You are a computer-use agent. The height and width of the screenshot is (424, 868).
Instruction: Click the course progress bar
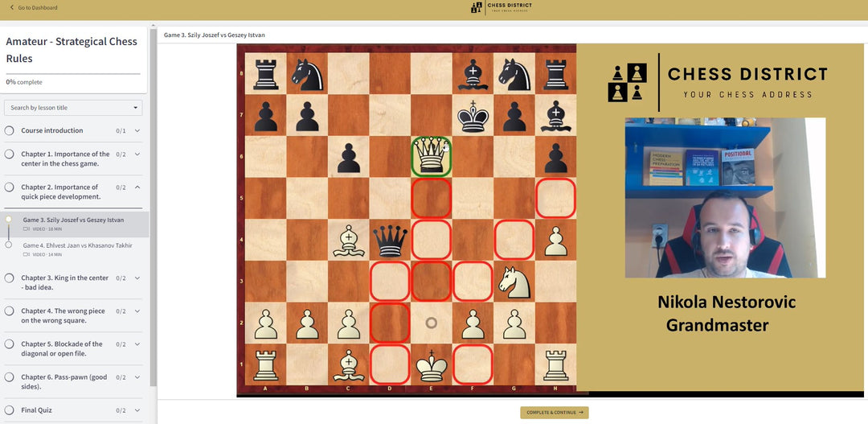point(73,74)
